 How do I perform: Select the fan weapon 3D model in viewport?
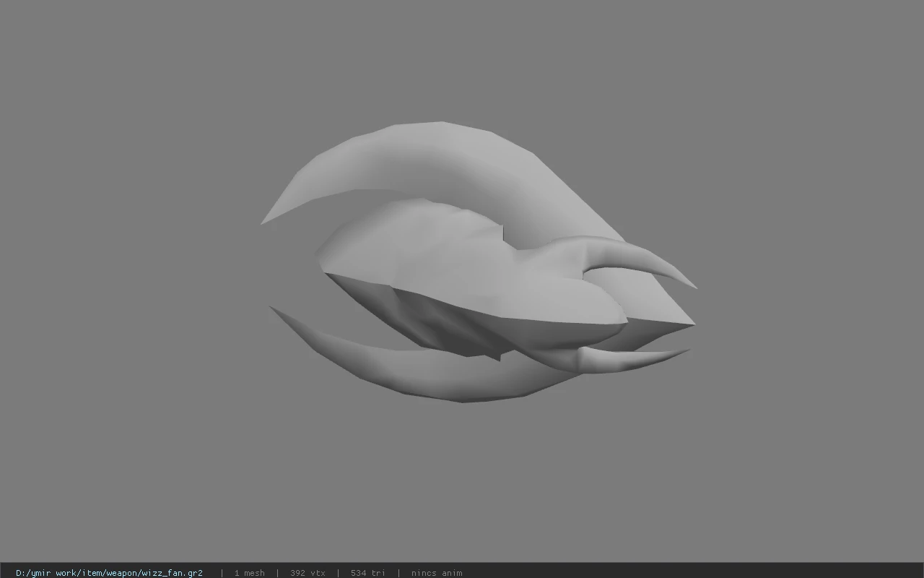[479, 262]
